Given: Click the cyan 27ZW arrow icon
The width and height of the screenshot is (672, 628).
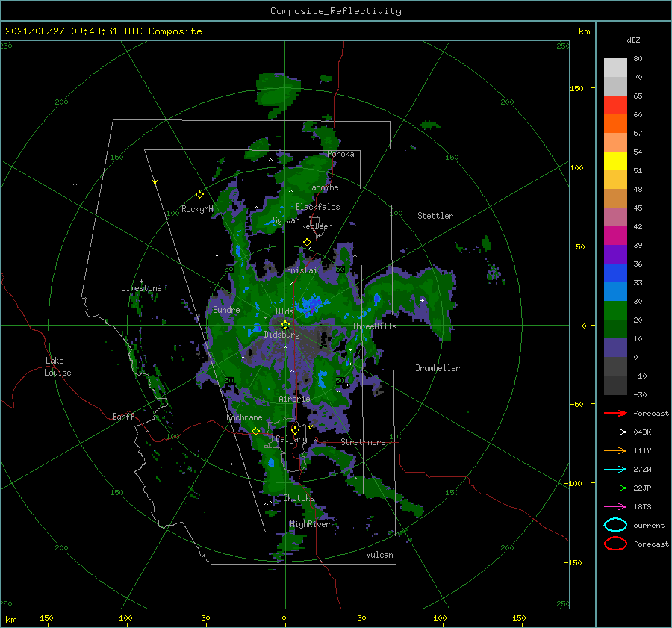Looking at the screenshot, I should (x=615, y=470).
